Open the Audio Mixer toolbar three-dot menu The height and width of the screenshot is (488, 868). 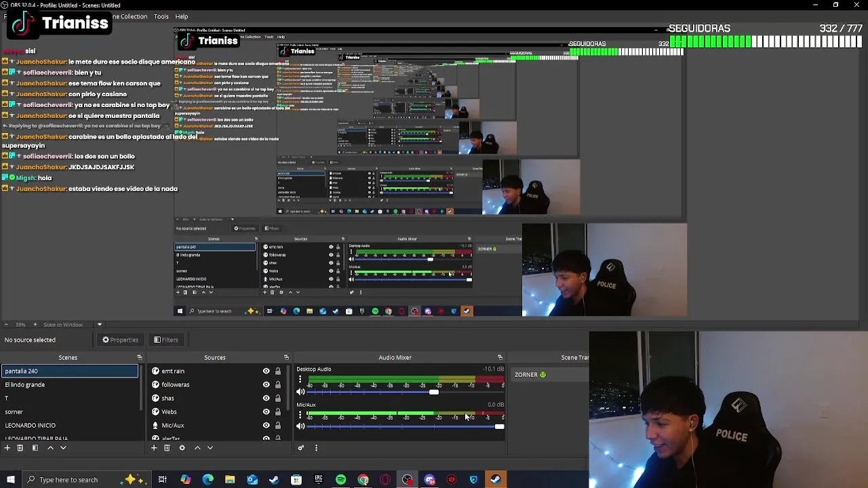coord(316,448)
